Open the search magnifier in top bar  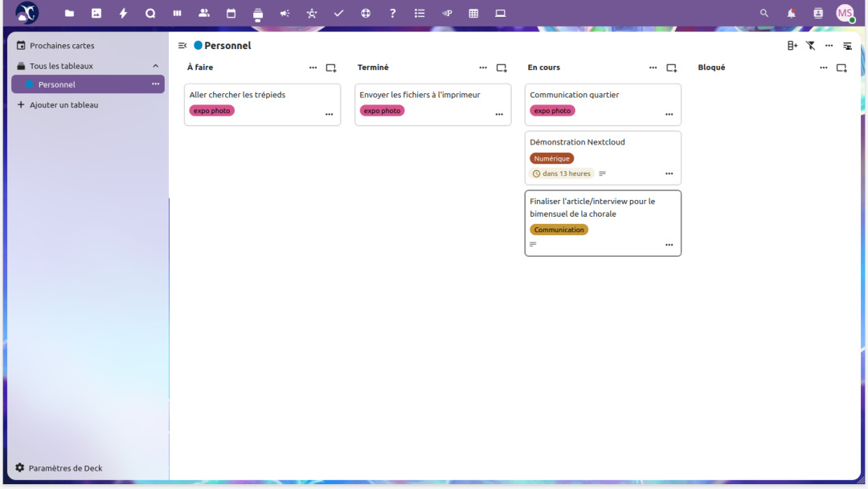click(x=764, y=13)
